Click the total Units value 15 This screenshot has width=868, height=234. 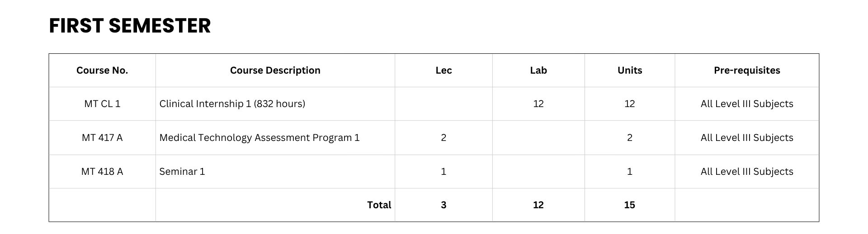[x=630, y=205]
